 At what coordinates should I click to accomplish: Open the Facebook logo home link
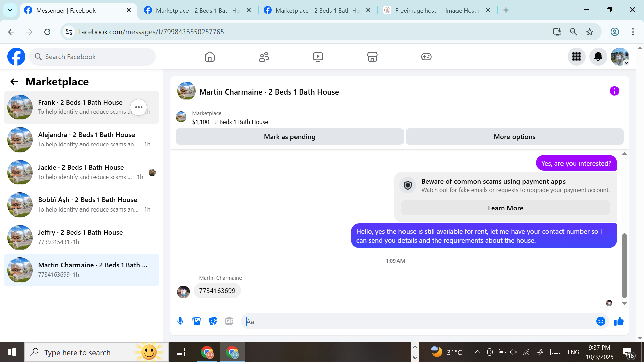point(16,57)
